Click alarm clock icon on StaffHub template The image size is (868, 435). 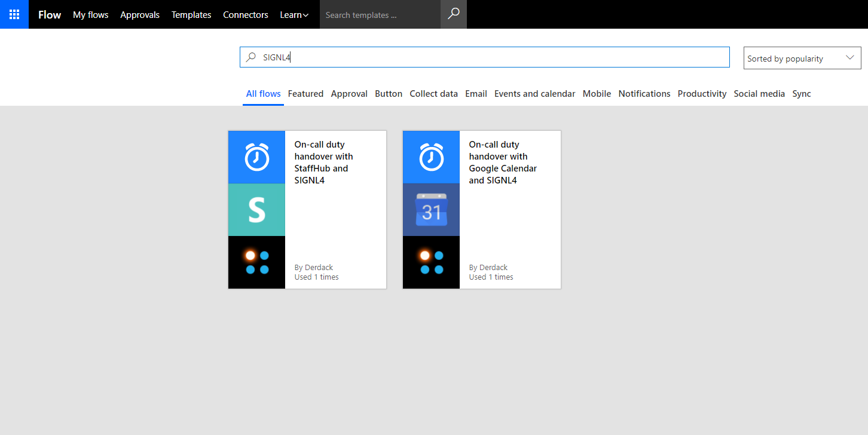tap(257, 157)
